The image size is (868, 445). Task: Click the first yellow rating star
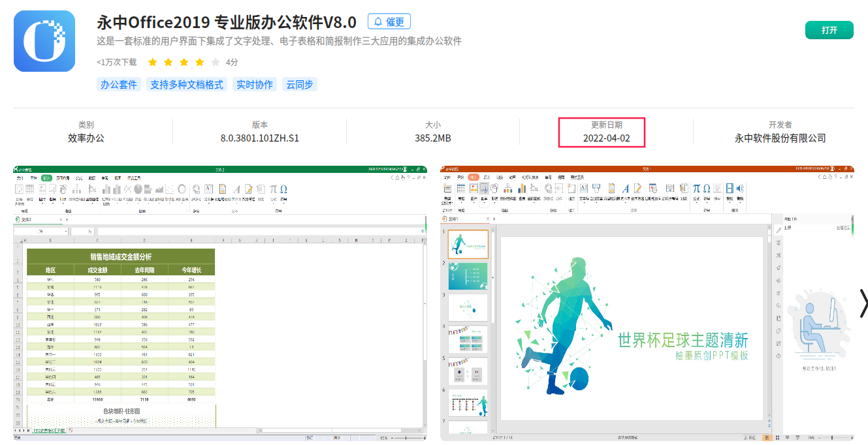click(153, 63)
